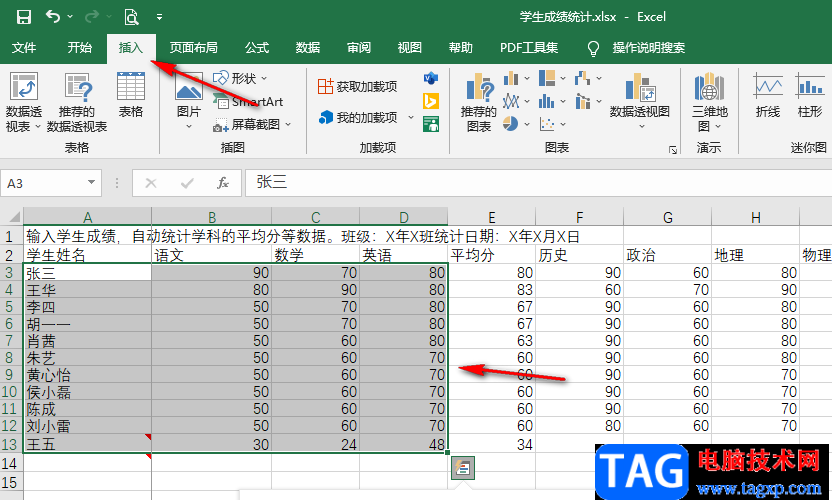Click cell containing 历史
The height and width of the screenshot is (500, 832).
click(579, 255)
